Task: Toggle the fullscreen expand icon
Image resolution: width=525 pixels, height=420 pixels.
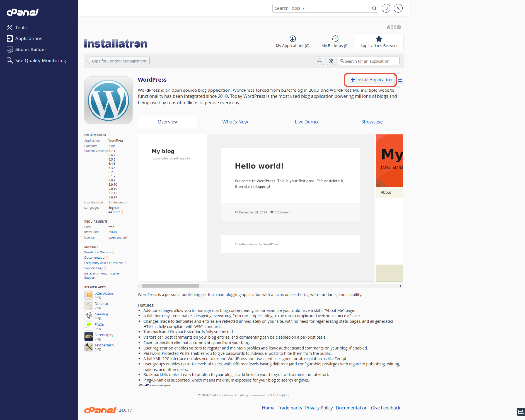Action: click(393, 27)
